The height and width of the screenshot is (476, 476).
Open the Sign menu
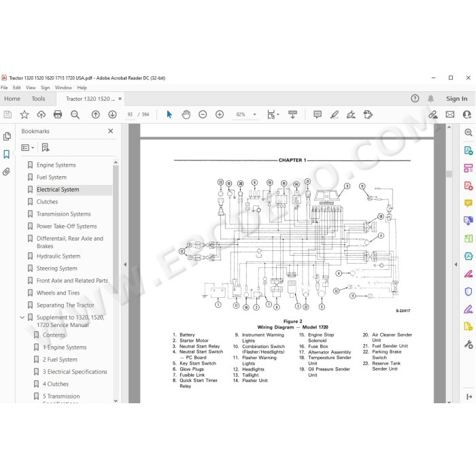(46, 88)
